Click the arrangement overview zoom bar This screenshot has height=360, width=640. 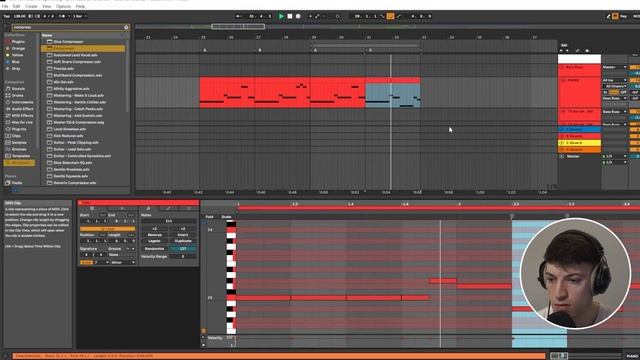pos(238,27)
